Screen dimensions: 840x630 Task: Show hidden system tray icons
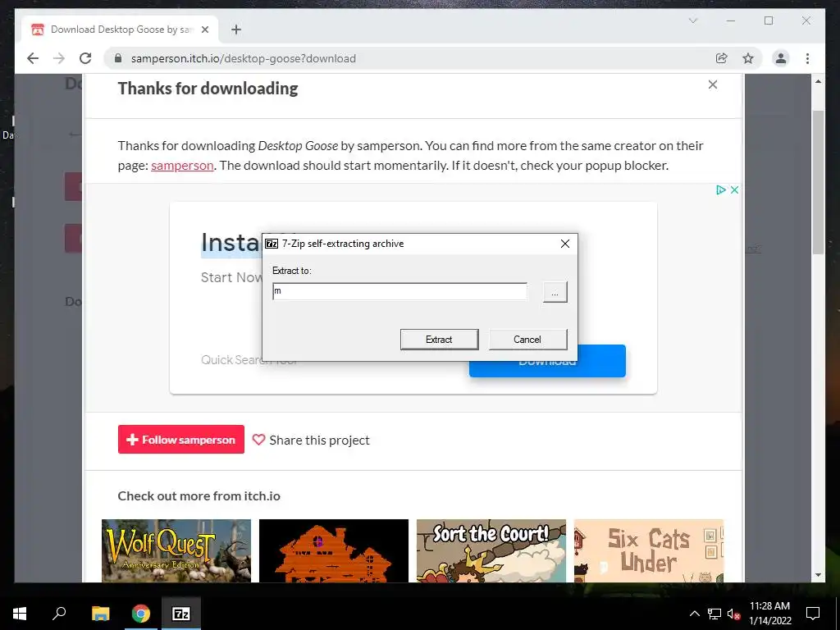pyautogui.click(x=694, y=614)
